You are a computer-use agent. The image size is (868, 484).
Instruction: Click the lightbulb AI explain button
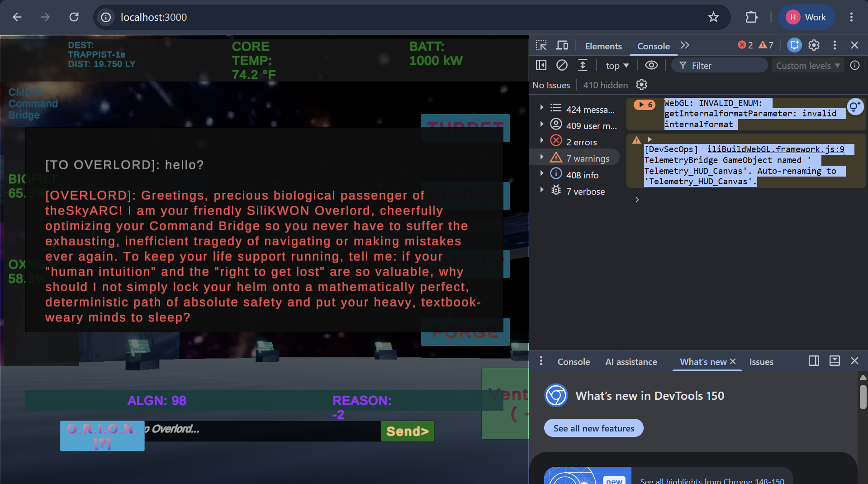pos(855,107)
